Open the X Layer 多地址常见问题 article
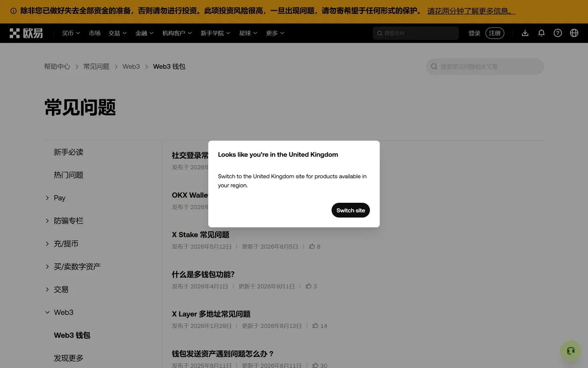The height and width of the screenshot is (368, 588). (211, 314)
